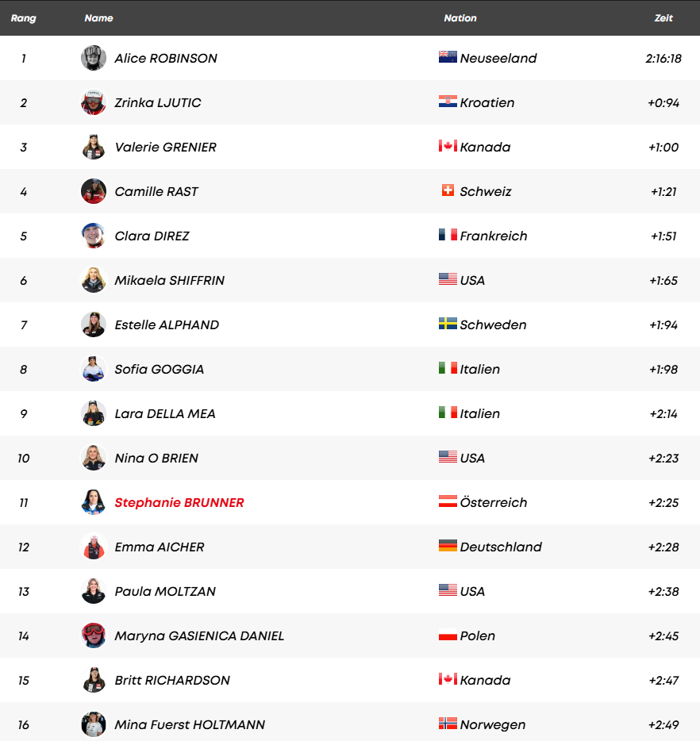
Task: Click the Swedish flag icon
Action: (x=448, y=324)
